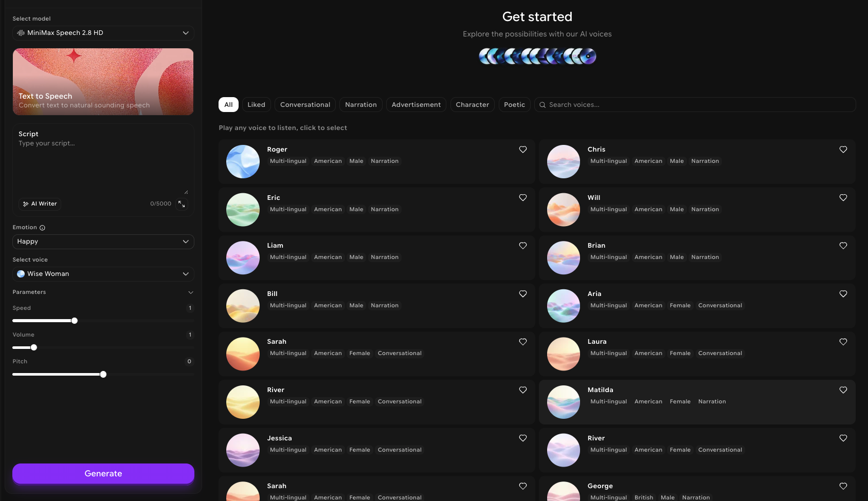Play the Jessica voice avatar
Image resolution: width=868 pixels, height=501 pixels.
(x=243, y=450)
